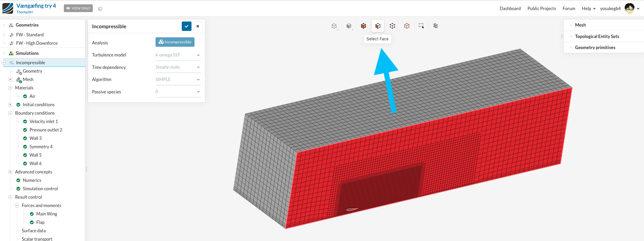This screenshot has width=644, height=241.
Task: Open the solid render mode menu
Action: point(349,26)
